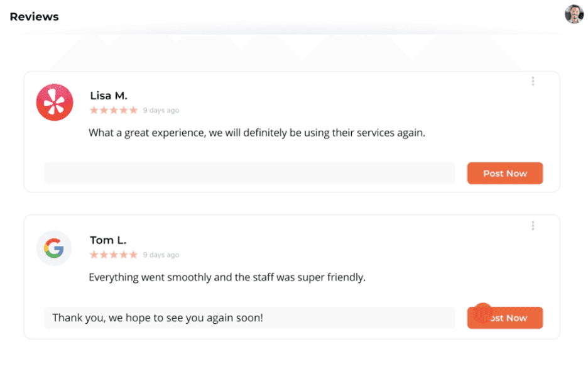The image size is (588, 381).
Task: Click Post Now on Tom L.'s review
Action: (x=504, y=317)
